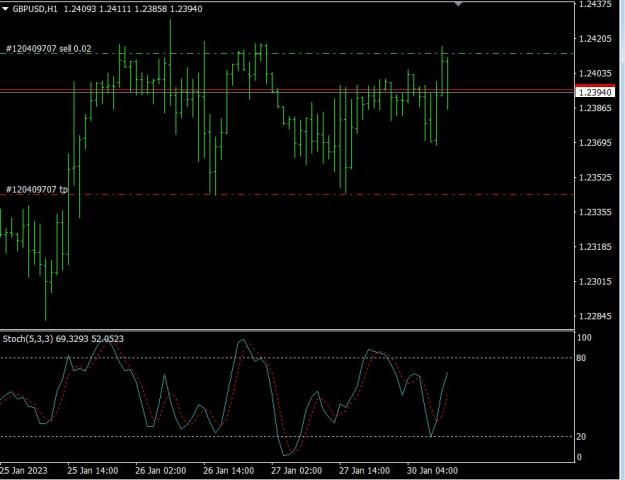The height and width of the screenshot is (480, 625).
Task: Select the '#120409707 sell 0.02' order label
Action: (49, 49)
